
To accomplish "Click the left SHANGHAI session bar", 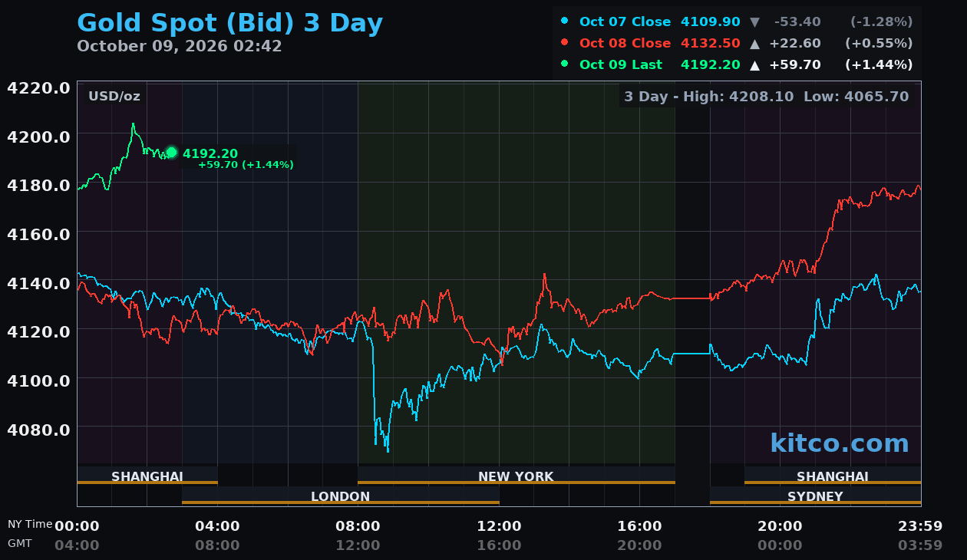I will point(147,476).
